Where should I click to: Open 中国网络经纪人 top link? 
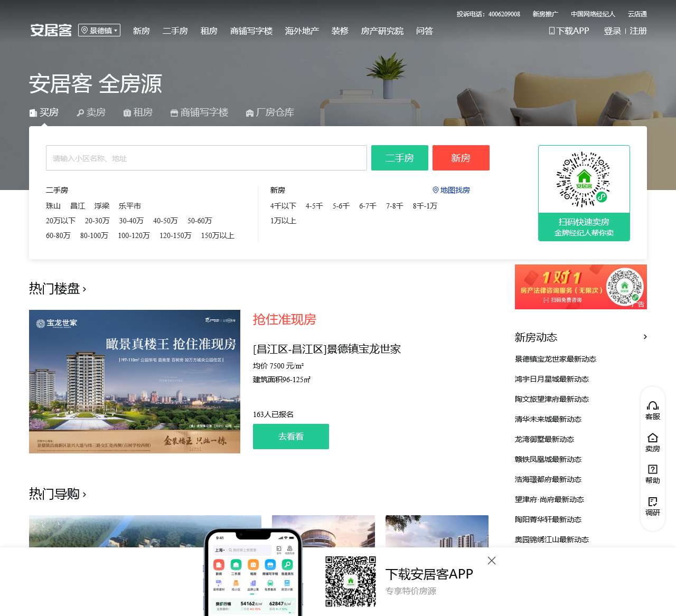pos(593,14)
